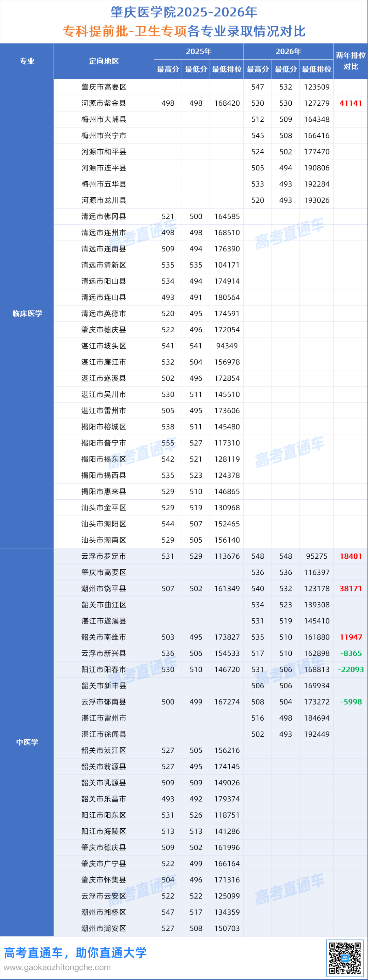Image resolution: width=368 pixels, height=980 pixels.
Task: Click the 梅州市兴宁市 region cell
Action: click(104, 135)
